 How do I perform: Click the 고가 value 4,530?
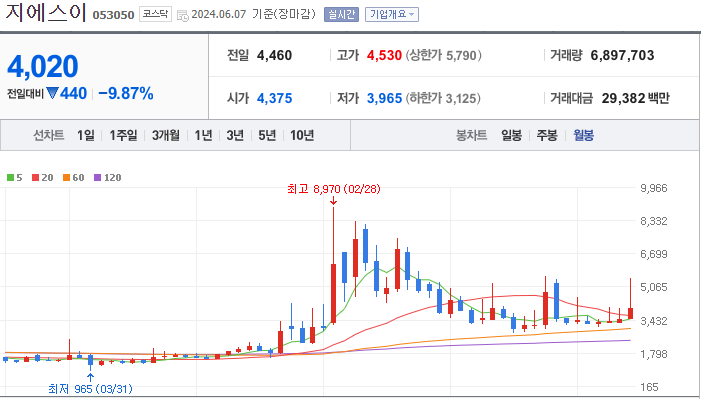(384, 55)
